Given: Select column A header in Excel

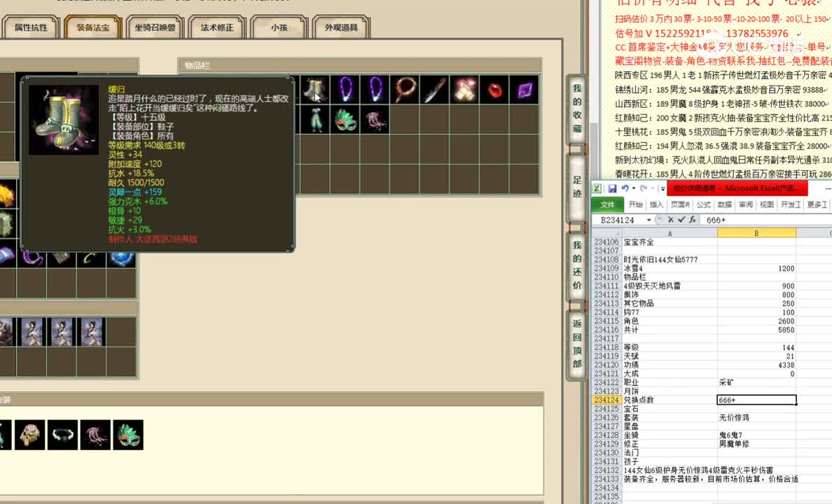Looking at the screenshot, I should click(670, 233).
